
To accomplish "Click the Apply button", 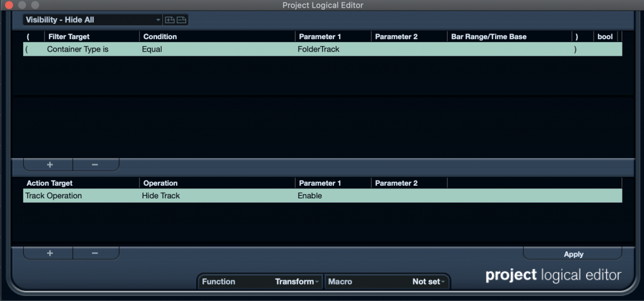I will tap(573, 254).
